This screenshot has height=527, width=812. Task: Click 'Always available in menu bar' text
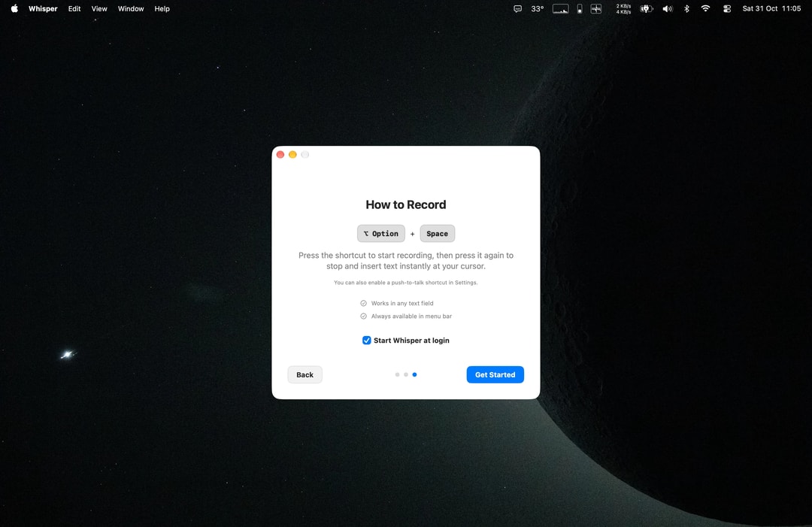click(x=412, y=317)
